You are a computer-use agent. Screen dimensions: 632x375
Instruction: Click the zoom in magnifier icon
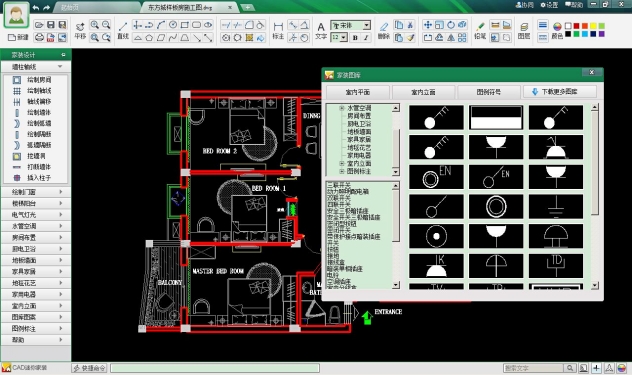click(x=95, y=25)
